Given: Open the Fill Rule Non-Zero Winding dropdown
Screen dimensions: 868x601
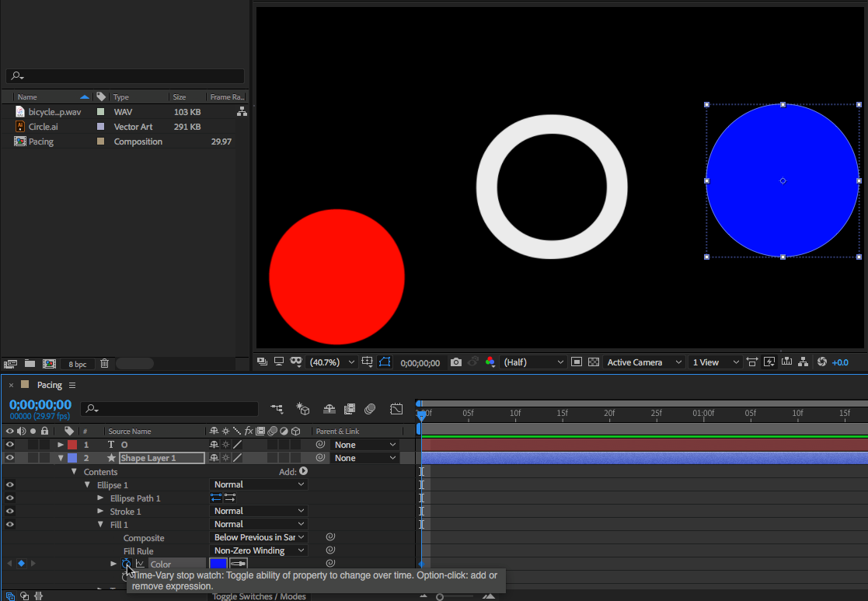Looking at the screenshot, I should (x=260, y=550).
